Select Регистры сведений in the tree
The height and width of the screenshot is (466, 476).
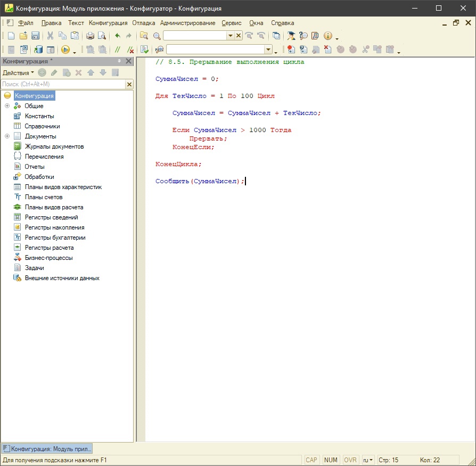(51, 217)
